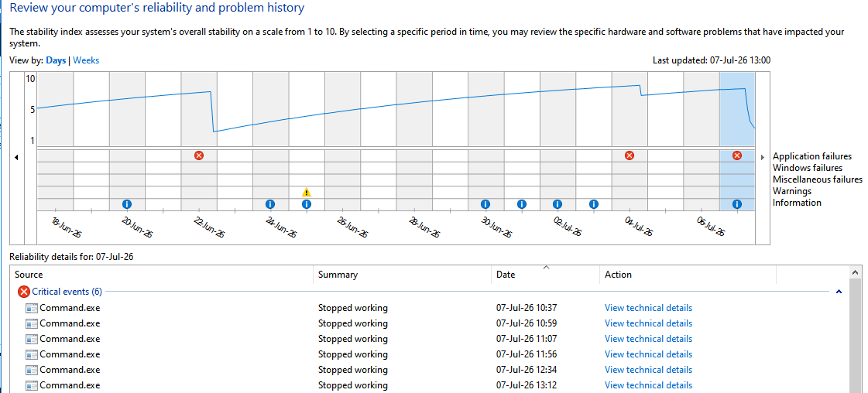The height and width of the screenshot is (393, 868).
Task: Click the Command.exe icon for the 12:34 event
Action: [x=32, y=370]
